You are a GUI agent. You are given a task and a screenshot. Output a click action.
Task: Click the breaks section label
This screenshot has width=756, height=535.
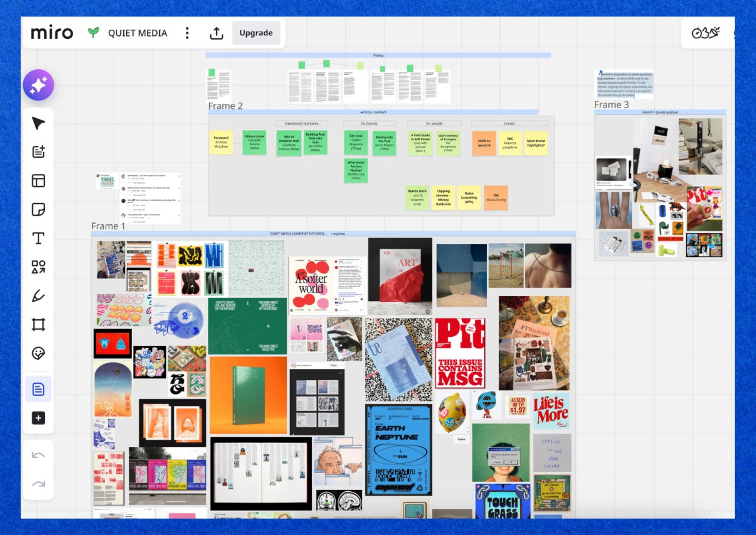click(x=509, y=123)
